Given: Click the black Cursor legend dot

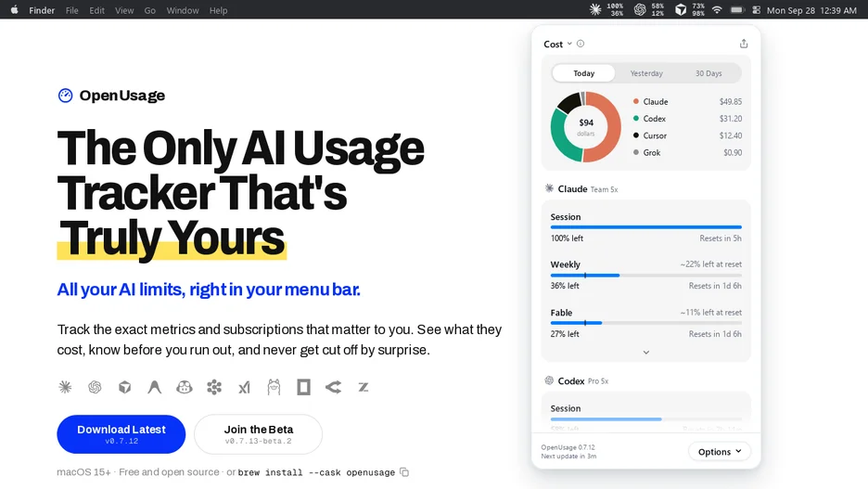Looking at the screenshot, I should pyautogui.click(x=636, y=135).
